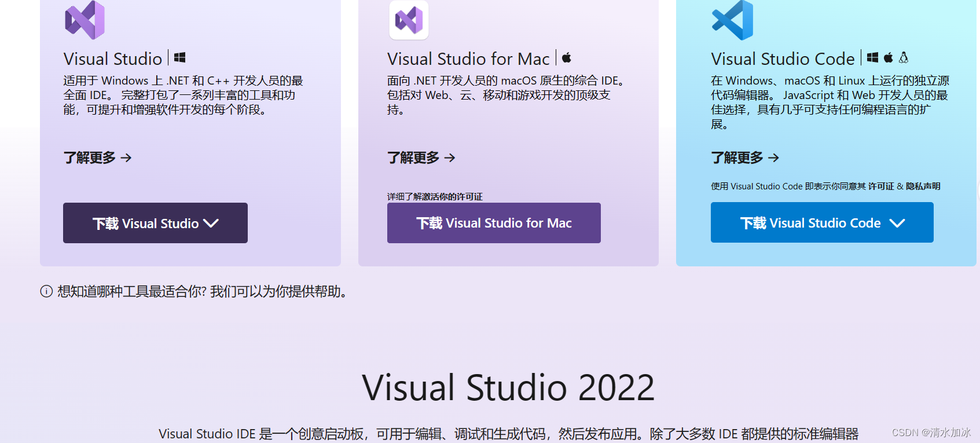Click the info circle icon before 想知道哪种工具最适合你

point(46,291)
